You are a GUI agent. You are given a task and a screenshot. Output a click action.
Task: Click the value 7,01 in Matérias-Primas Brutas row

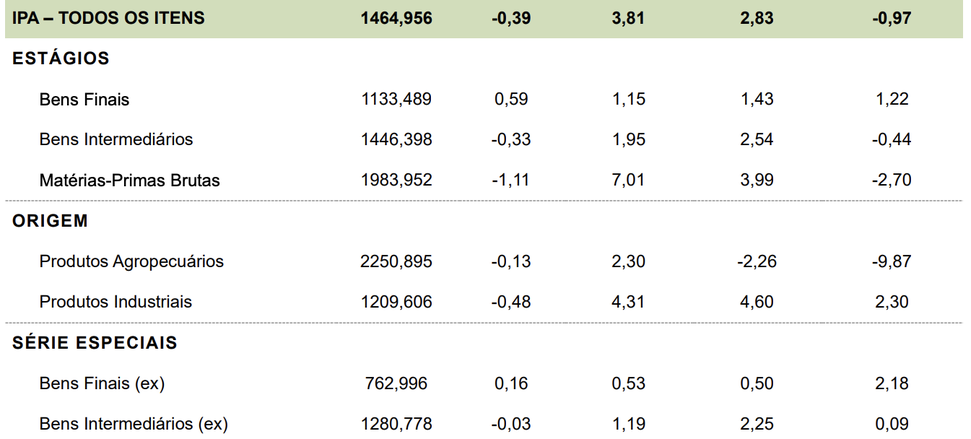click(x=629, y=181)
